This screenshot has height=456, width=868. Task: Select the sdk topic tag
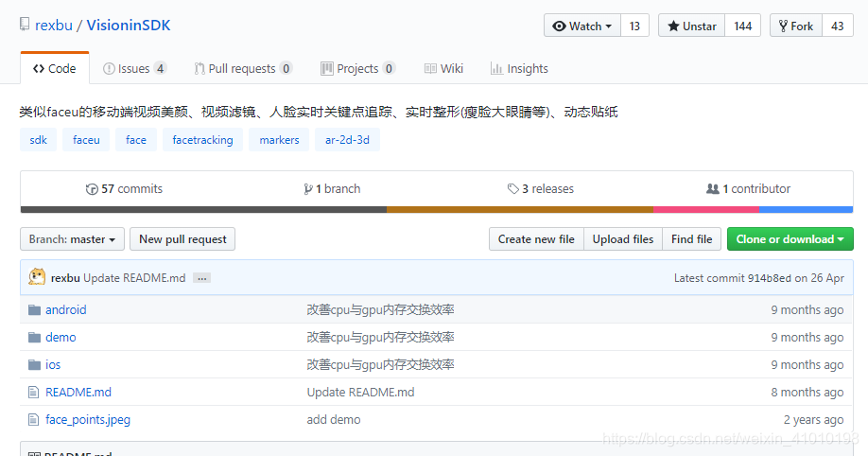[x=38, y=140]
